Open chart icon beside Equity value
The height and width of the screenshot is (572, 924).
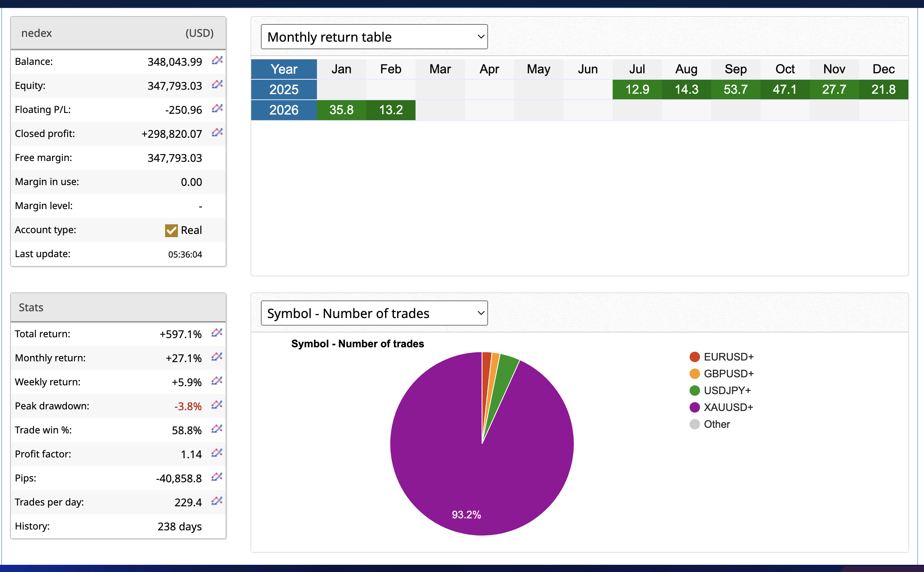217,85
